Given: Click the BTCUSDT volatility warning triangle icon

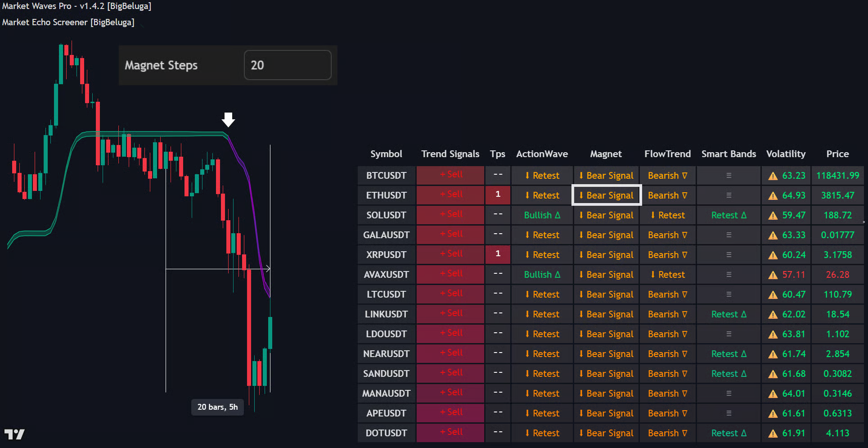Looking at the screenshot, I should click(x=773, y=176).
